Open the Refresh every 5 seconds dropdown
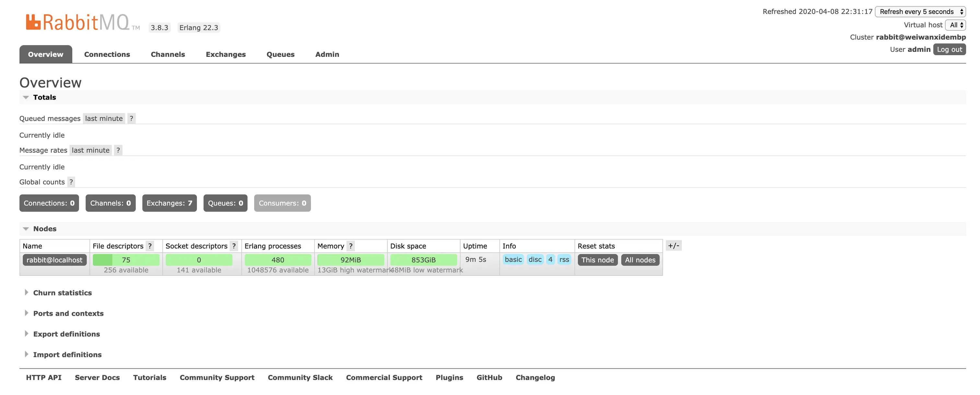 (x=920, y=11)
